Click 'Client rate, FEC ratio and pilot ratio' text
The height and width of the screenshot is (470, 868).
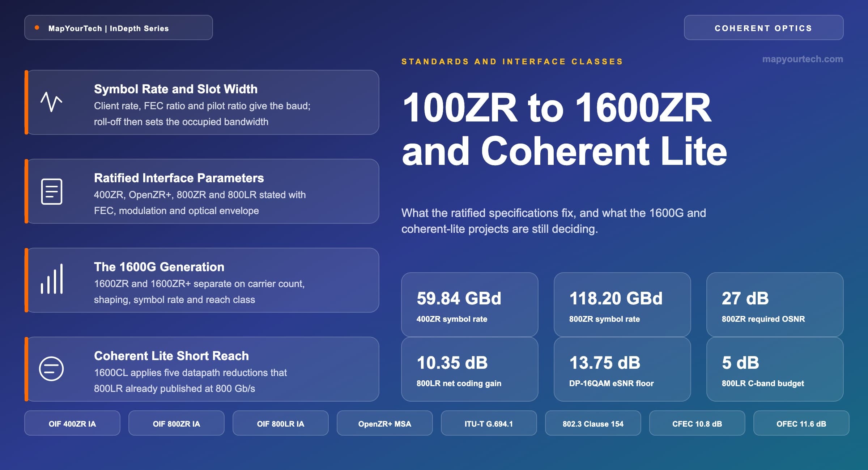[202, 106]
